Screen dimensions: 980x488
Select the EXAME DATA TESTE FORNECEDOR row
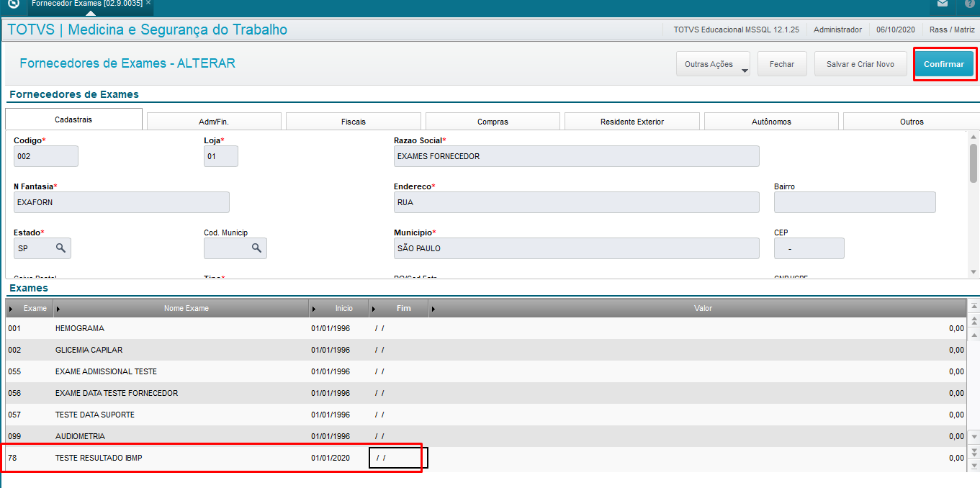click(x=486, y=393)
